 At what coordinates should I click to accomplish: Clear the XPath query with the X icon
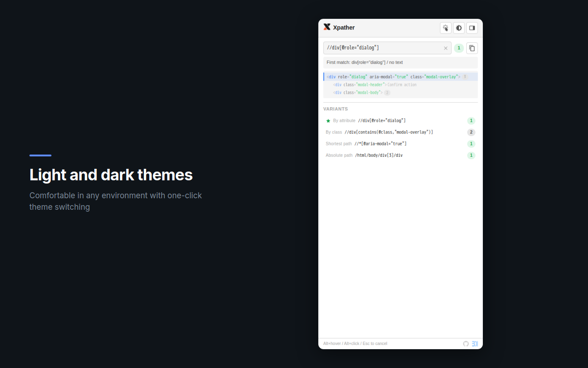pyautogui.click(x=446, y=48)
